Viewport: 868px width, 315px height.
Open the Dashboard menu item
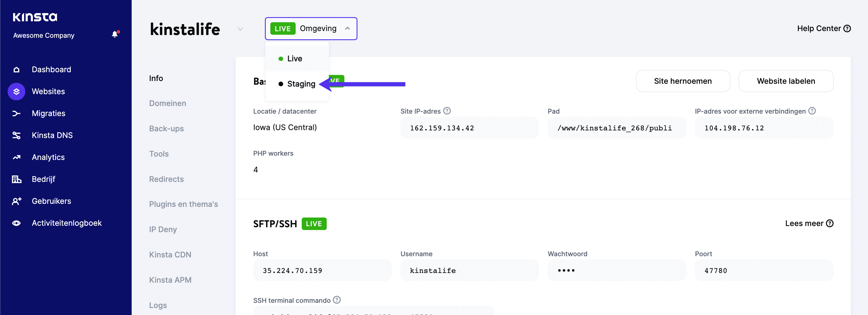52,70
